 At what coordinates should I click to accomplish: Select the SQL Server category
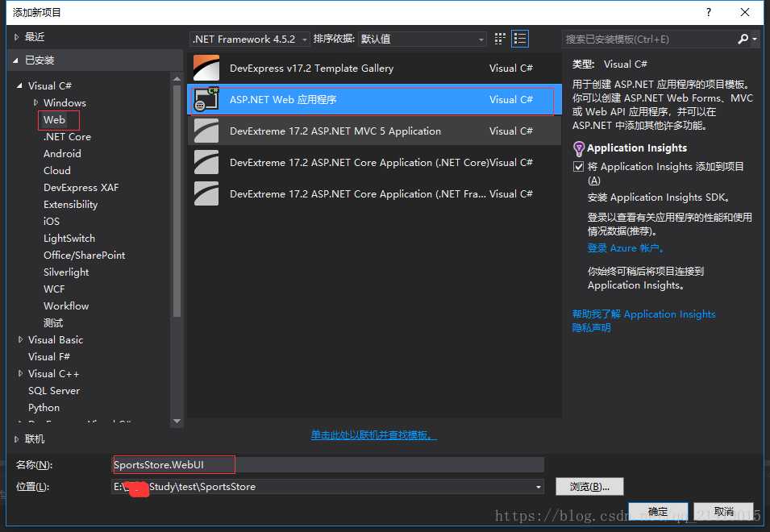pos(54,391)
